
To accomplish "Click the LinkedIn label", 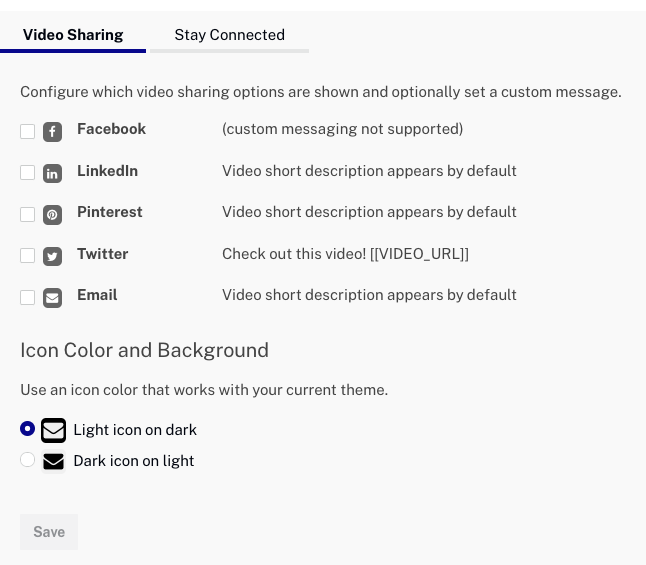I will tap(108, 171).
